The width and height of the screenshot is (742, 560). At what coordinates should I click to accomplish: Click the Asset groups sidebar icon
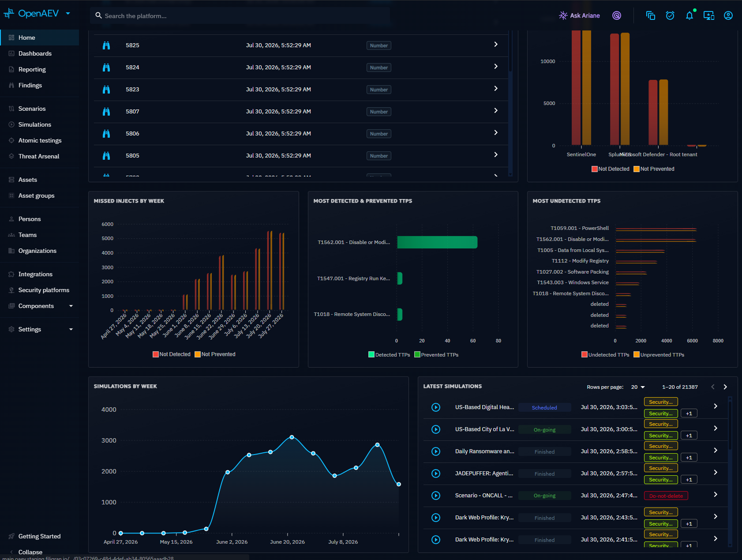point(11,195)
